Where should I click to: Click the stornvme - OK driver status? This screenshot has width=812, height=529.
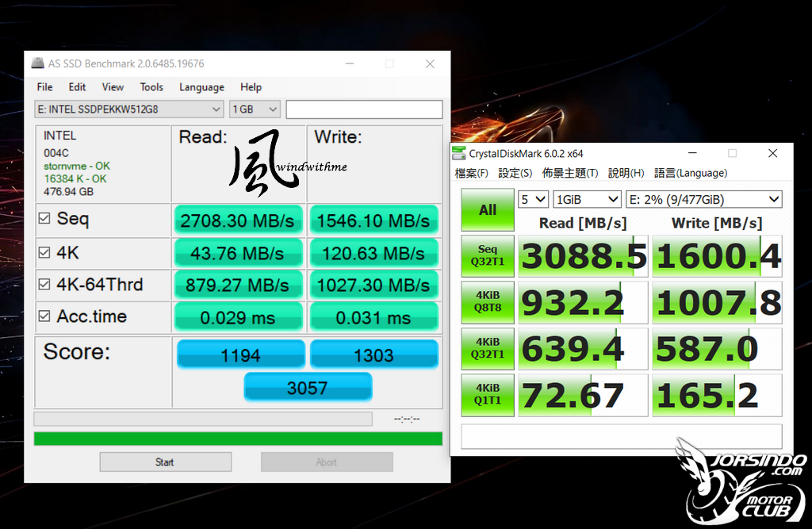pyautogui.click(x=77, y=166)
